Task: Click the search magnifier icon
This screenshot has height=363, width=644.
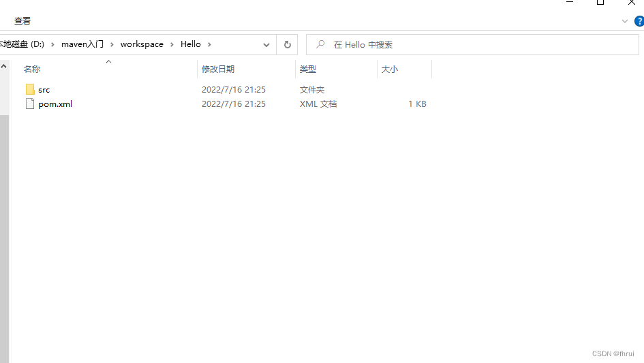Action: click(x=320, y=44)
